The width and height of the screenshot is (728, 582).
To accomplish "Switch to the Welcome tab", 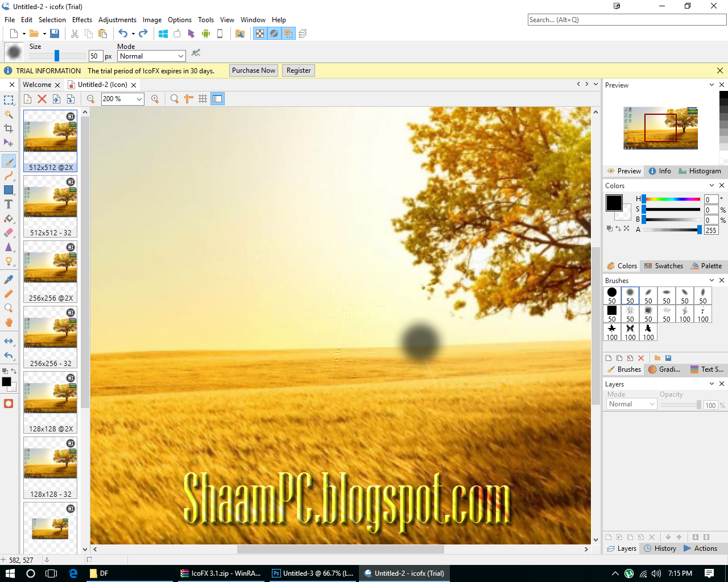I will coord(37,85).
